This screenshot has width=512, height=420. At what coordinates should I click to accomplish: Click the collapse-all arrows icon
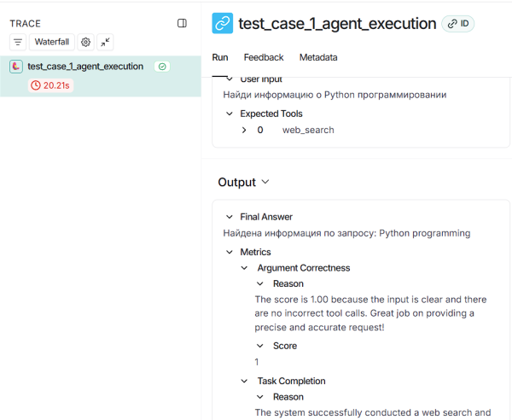[105, 42]
